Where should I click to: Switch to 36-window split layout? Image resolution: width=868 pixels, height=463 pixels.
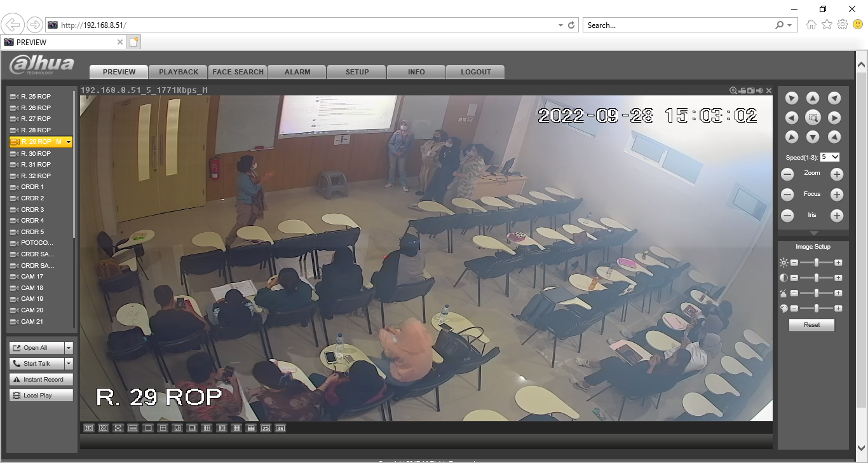pos(280,428)
